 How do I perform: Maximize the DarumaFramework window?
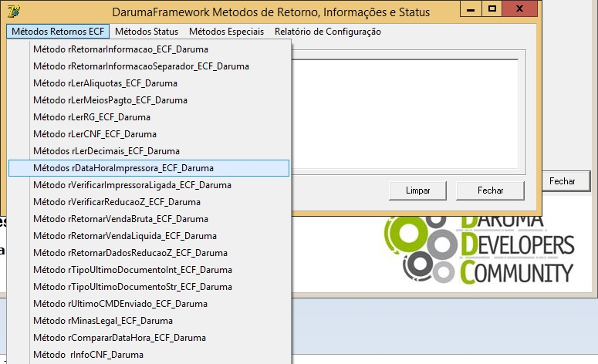(492, 9)
